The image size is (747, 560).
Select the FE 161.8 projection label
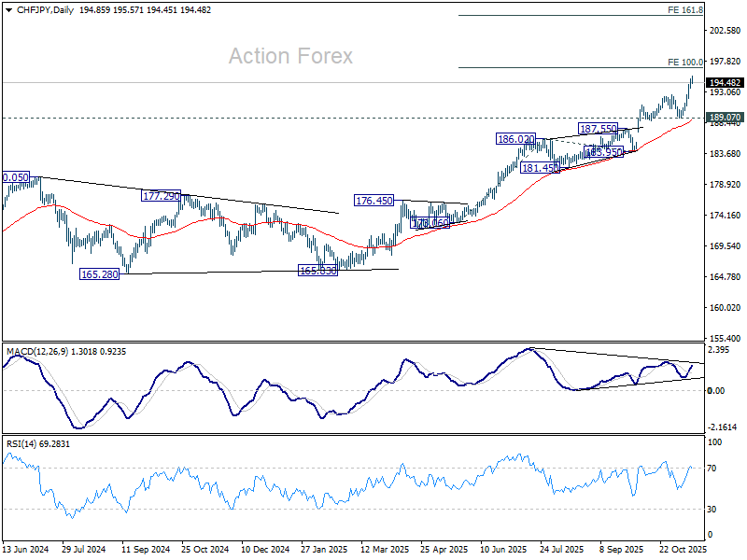click(x=685, y=9)
